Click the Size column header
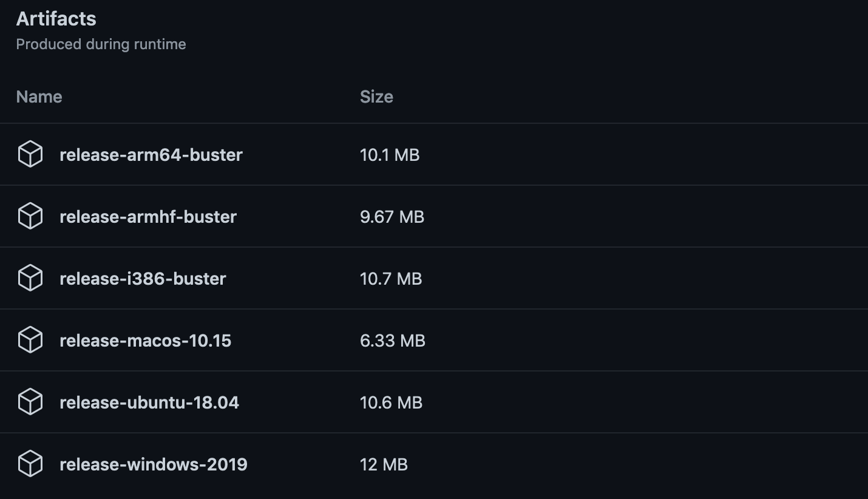This screenshot has height=499, width=868. pyautogui.click(x=376, y=97)
